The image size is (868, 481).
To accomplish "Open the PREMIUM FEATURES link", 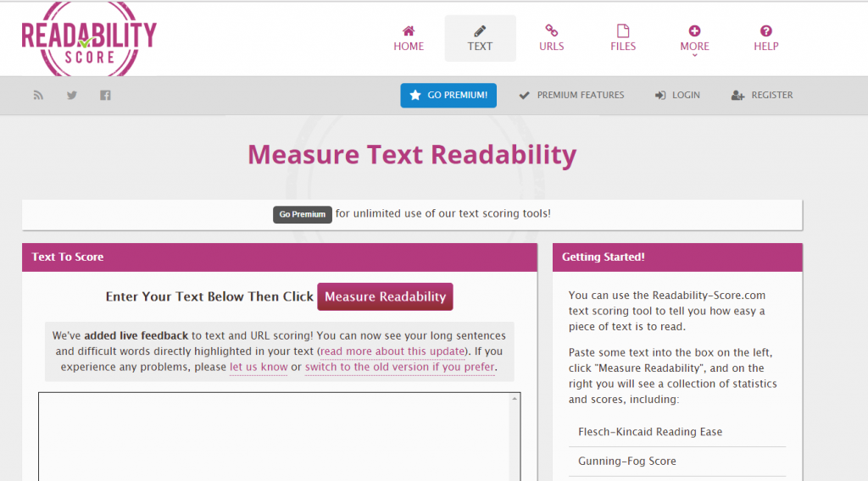I will 580,95.
